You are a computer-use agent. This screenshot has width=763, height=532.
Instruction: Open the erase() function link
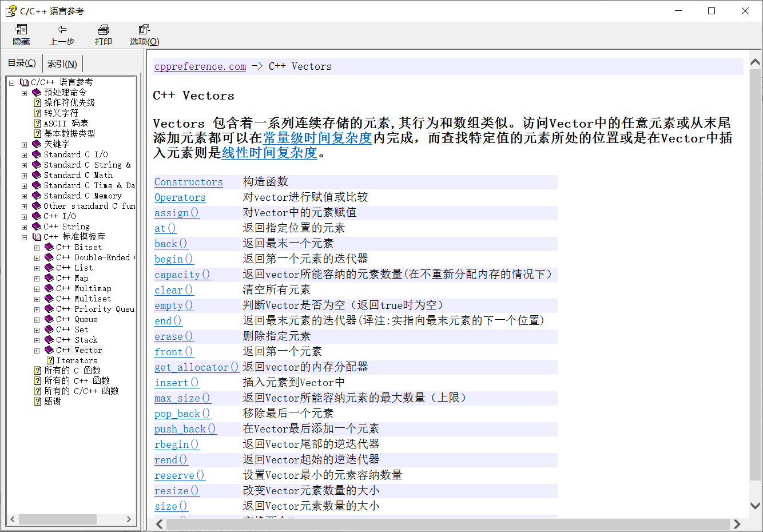[x=174, y=336]
